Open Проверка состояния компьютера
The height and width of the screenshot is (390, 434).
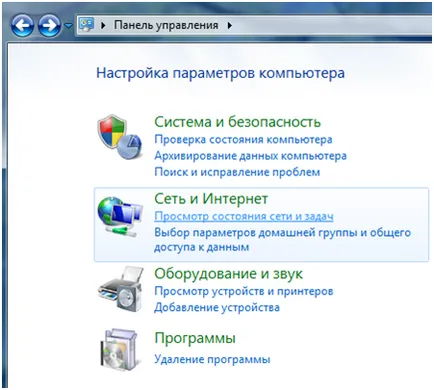[243, 139]
